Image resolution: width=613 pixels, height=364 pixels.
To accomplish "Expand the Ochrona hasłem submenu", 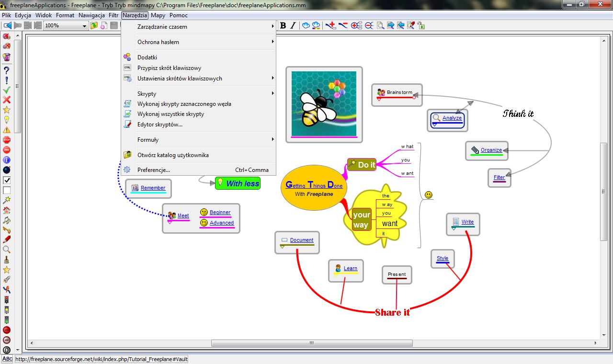I will click(199, 42).
